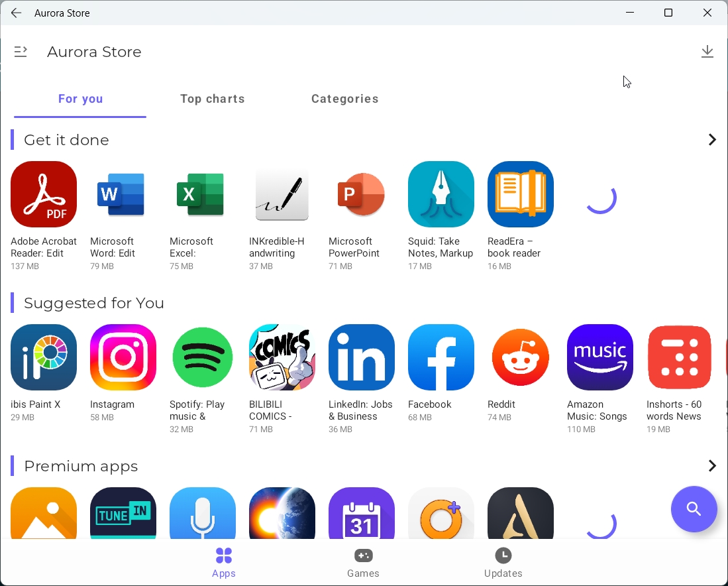
Task: Open Microsoft Word app icon
Action: (x=121, y=194)
